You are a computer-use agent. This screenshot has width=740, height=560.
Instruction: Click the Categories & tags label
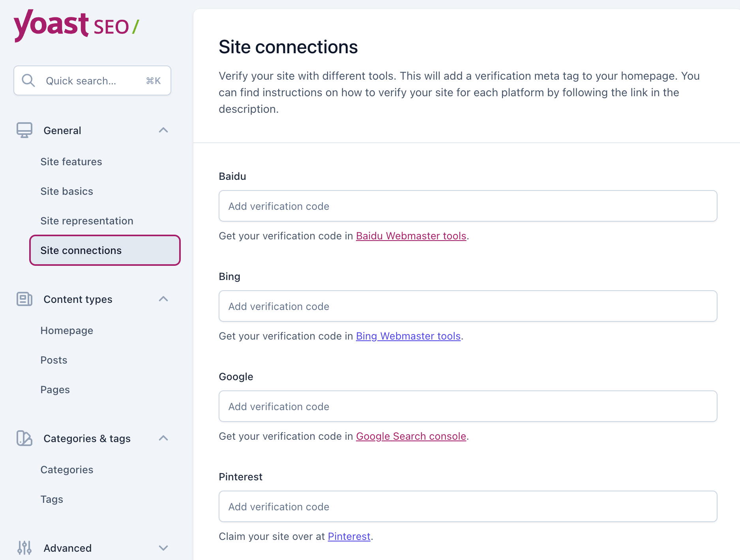pos(87,439)
